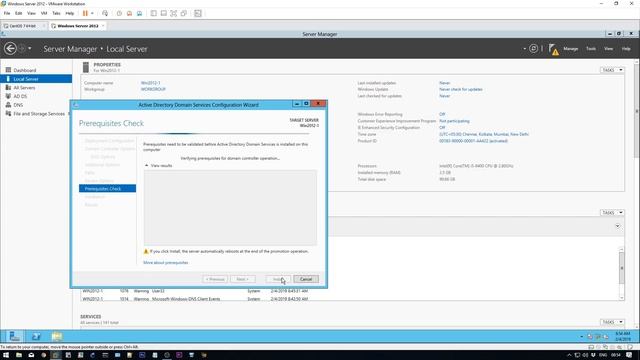
Task: Enter VMware full screen mode icon
Action: pos(174,13)
